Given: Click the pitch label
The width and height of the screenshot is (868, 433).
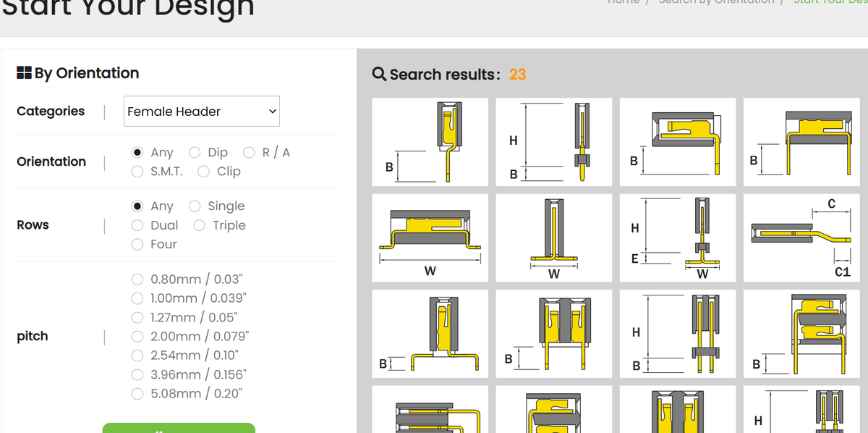Looking at the screenshot, I should click(x=33, y=337).
